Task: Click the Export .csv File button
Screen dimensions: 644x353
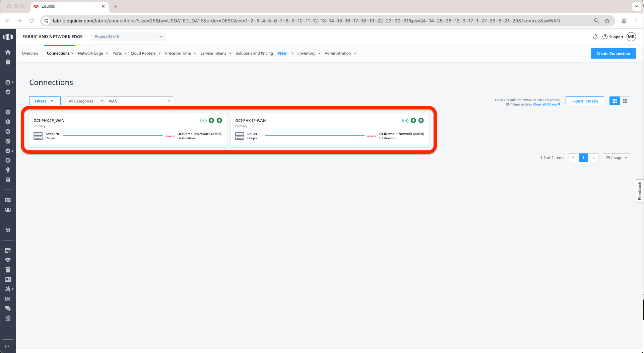Action: click(x=585, y=101)
